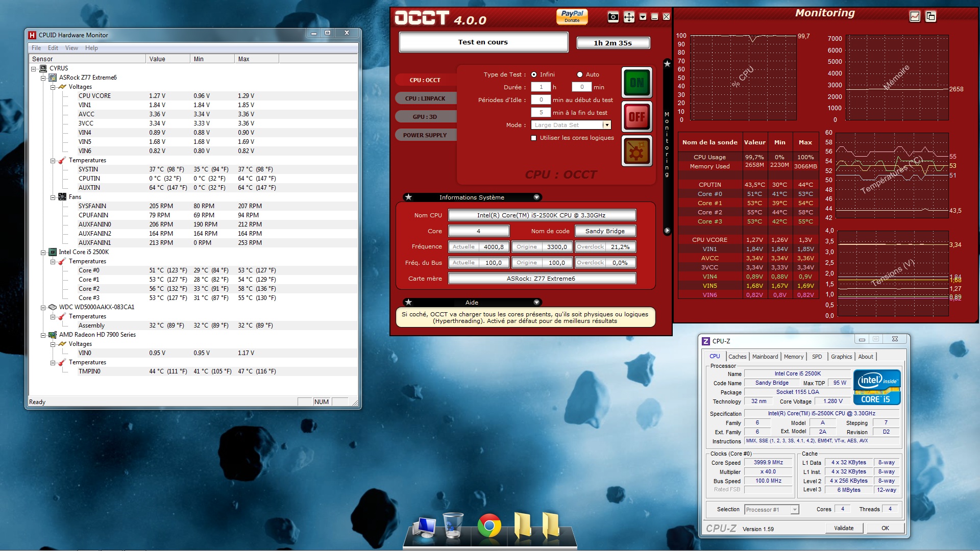
Task: Click the OCCT screenshot camera icon
Action: click(x=613, y=17)
